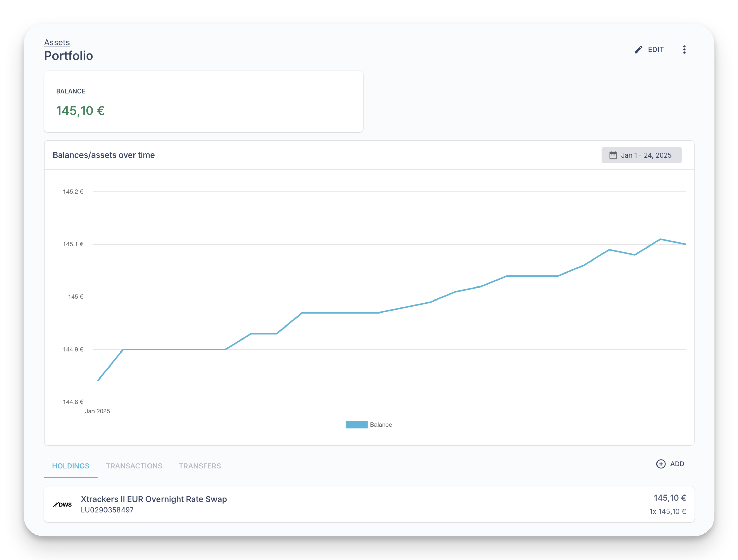738x560 pixels.
Task: Click the Balances/assets over time heading
Action: pos(103,155)
